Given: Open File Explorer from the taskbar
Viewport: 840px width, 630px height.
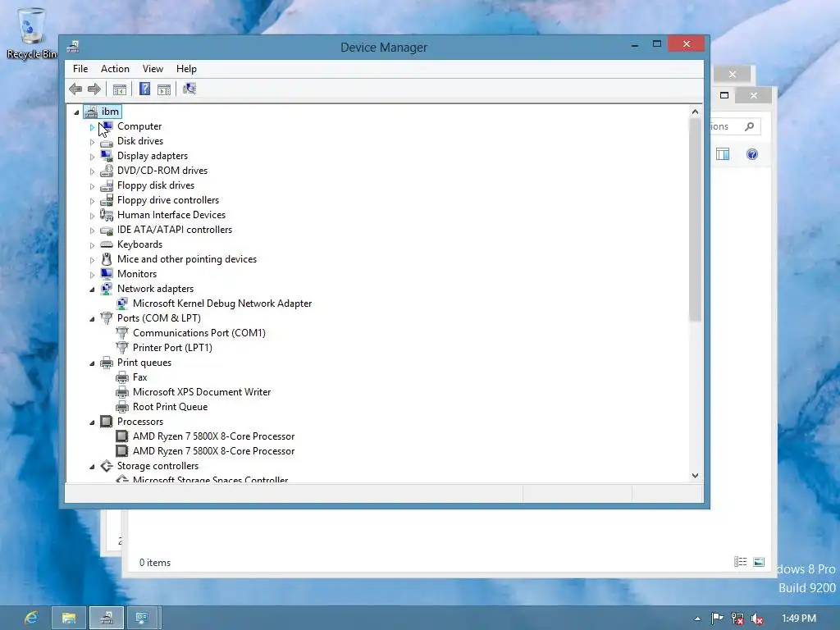Looking at the screenshot, I should (x=69, y=618).
